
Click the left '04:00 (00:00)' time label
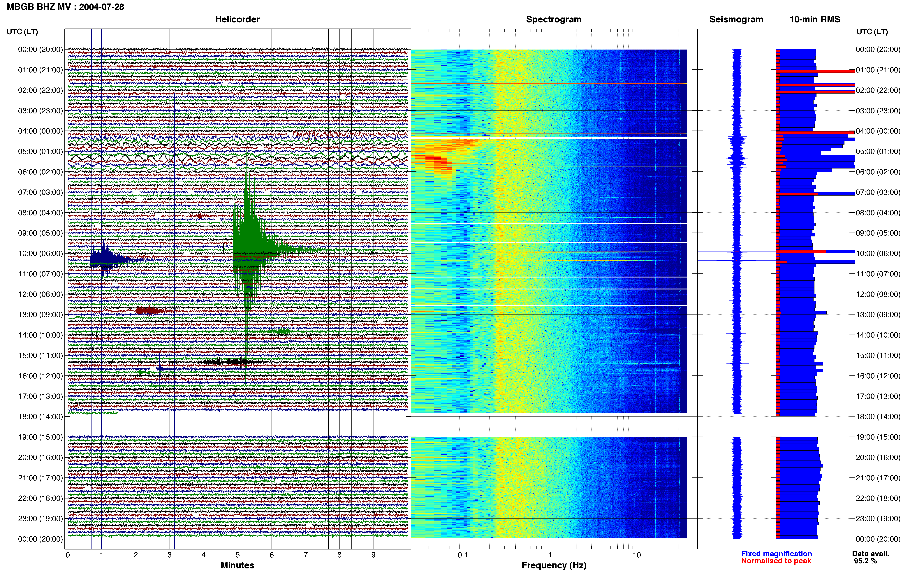41,131
